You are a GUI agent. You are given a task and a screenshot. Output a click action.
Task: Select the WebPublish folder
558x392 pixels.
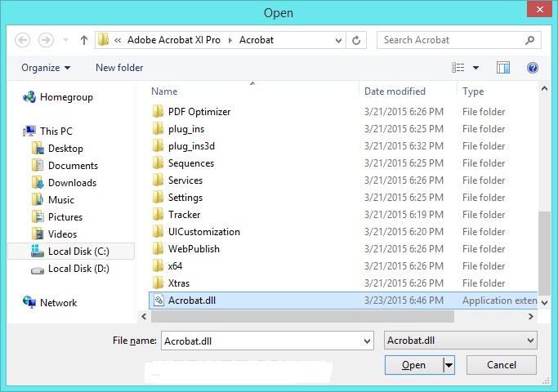(343, 249)
